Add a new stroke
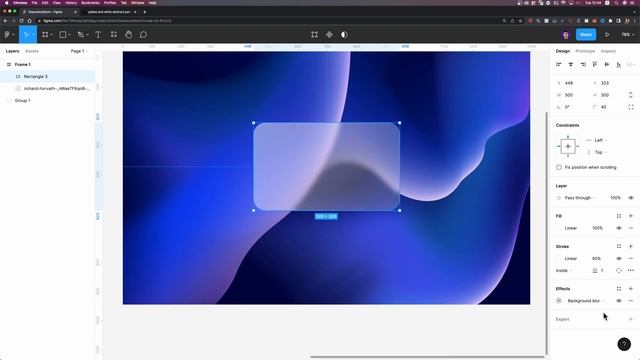This screenshot has height=360, width=640. 631,246
